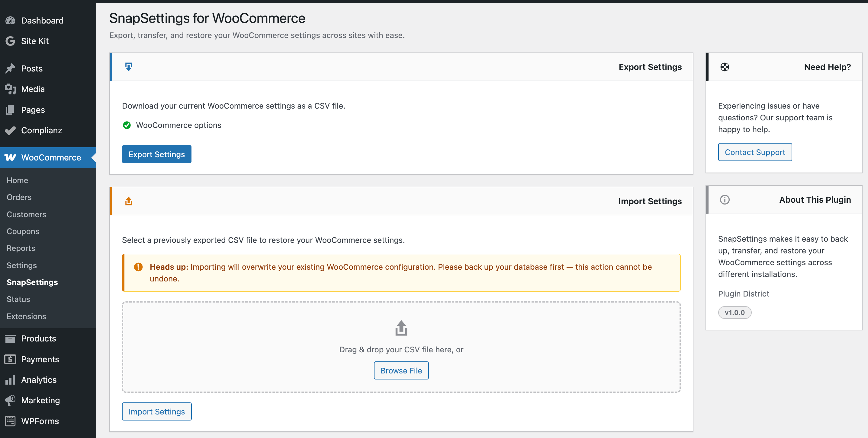Click the Marketing megaphone icon

(10, 400)
